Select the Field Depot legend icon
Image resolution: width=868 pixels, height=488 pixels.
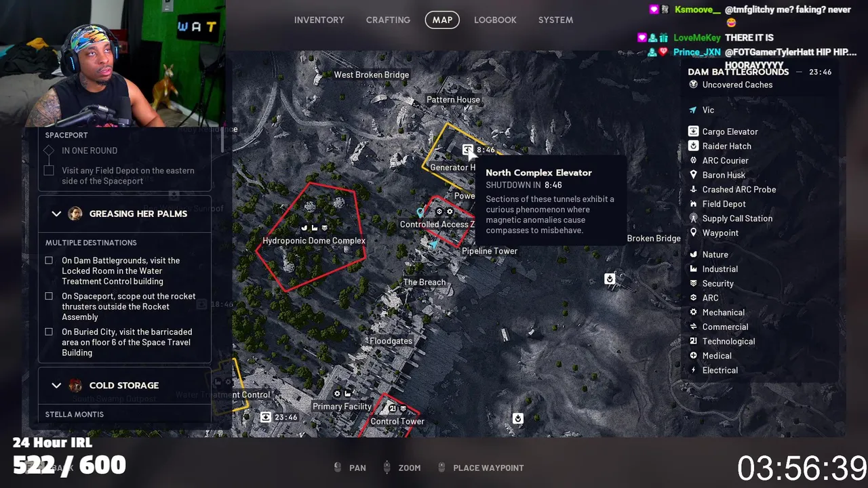coord(693,204)
